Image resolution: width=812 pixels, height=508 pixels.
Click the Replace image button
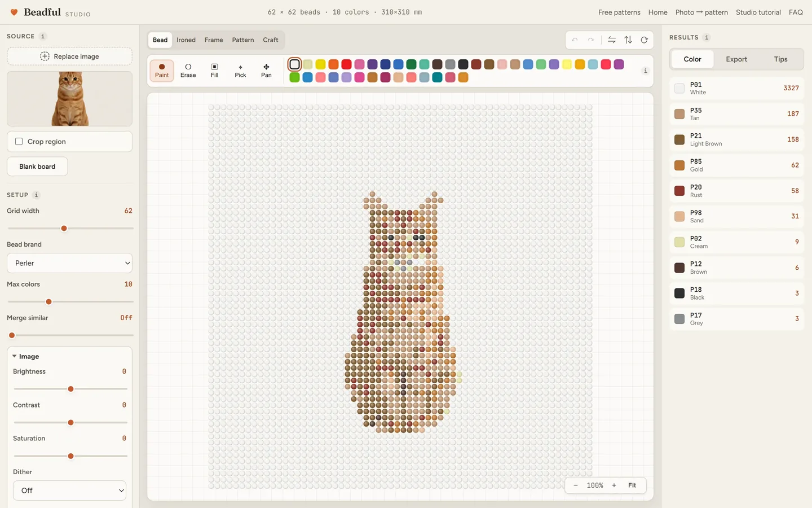[69, 56]
